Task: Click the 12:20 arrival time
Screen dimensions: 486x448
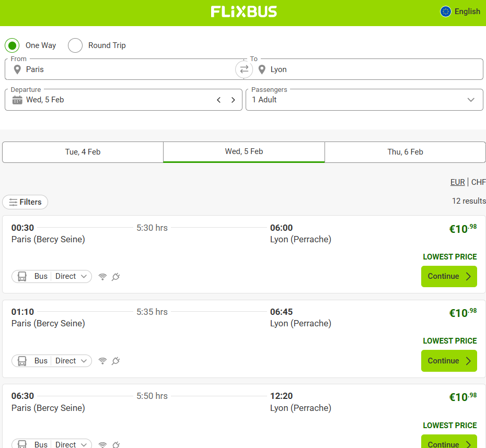Action: [281, 396]
